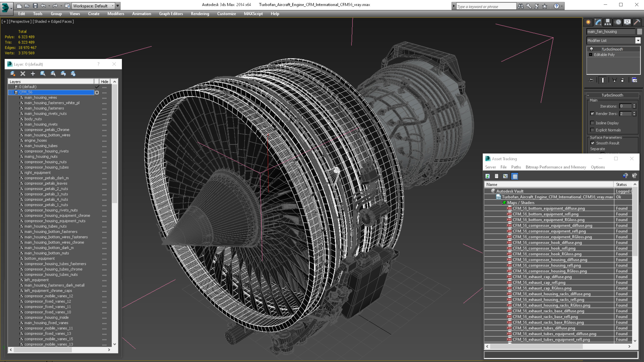Toggle TurboSmooth modifier lightbulb
The height and width of the screenshot is (362, 644).
(x=591, y=49)
